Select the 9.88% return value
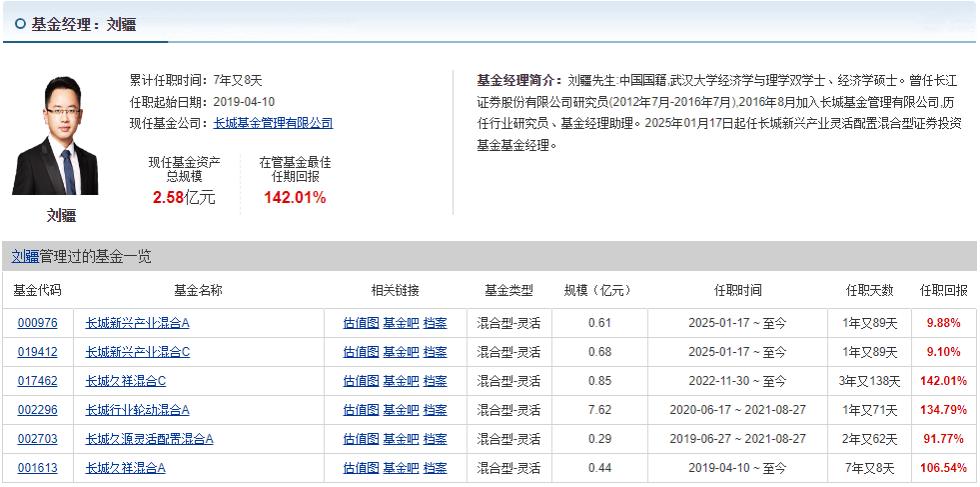Screen dimensions: 980x487 click(944, 323)
